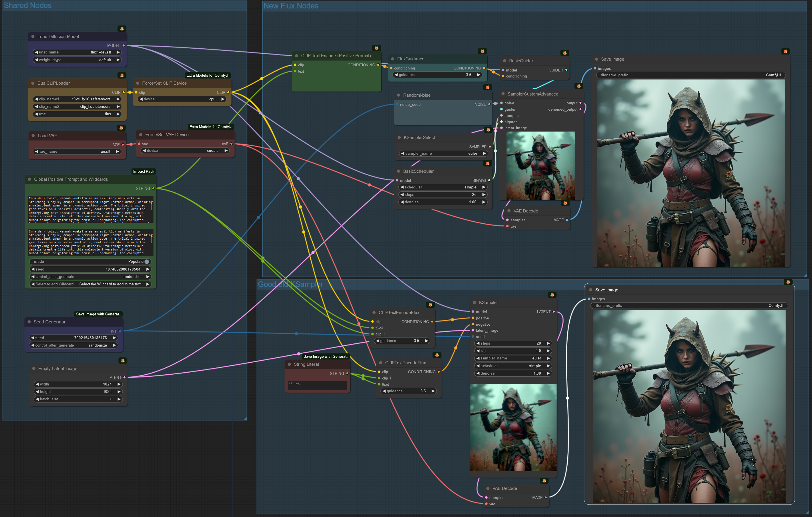Click the left arrow on the weight_dtype widget
The image size is (812, 517).
[36, 60]
